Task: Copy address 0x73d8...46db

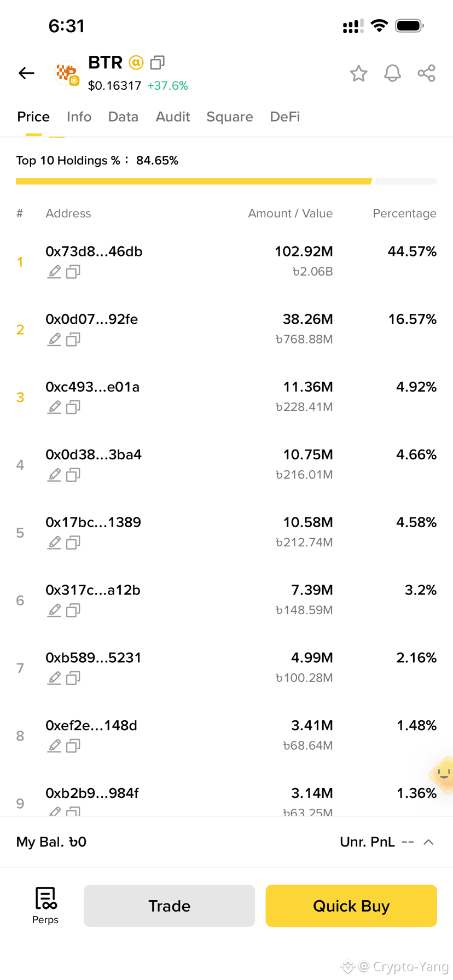Action: click(73, 272)
